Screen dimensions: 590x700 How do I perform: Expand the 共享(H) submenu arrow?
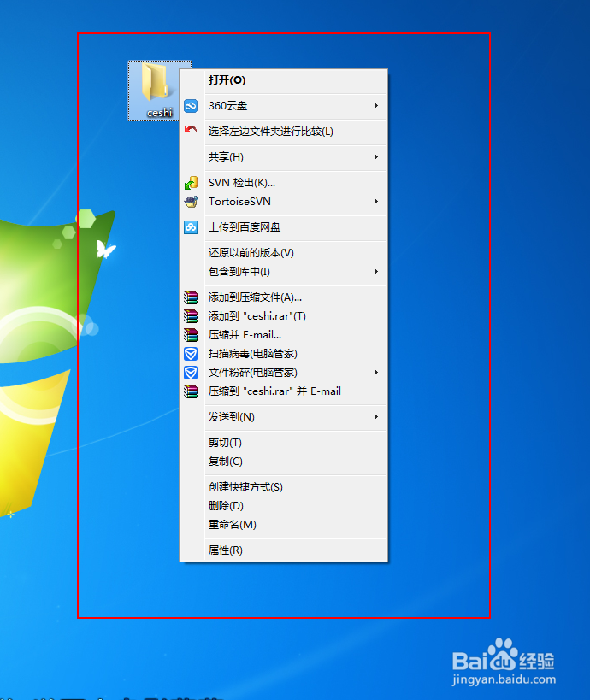click(x=376, y=156)
